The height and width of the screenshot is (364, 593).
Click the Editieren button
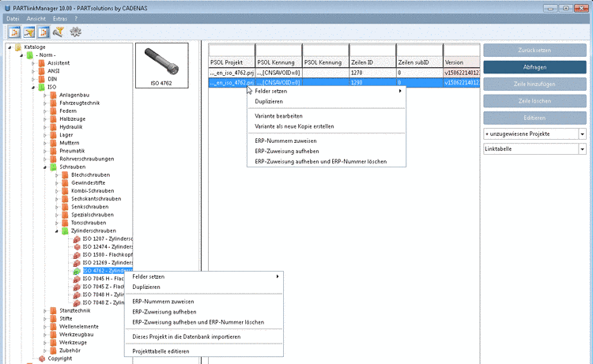[534, 118]
